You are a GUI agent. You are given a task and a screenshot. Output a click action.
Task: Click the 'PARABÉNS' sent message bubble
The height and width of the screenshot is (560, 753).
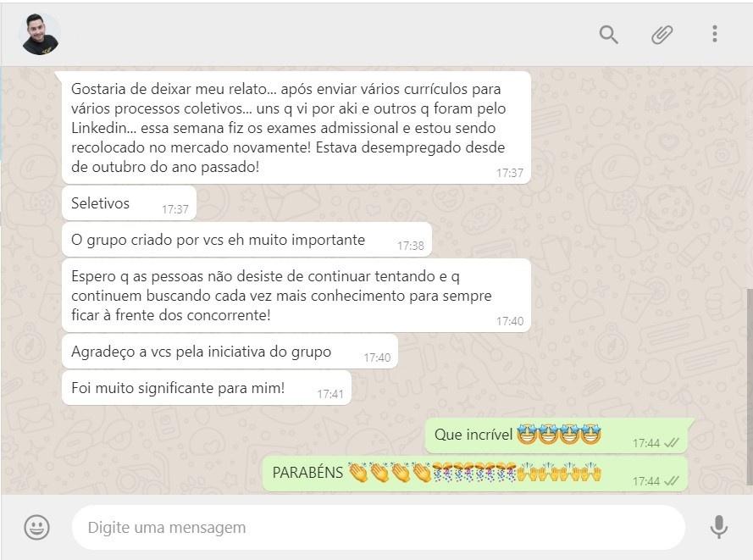(475, 474)
